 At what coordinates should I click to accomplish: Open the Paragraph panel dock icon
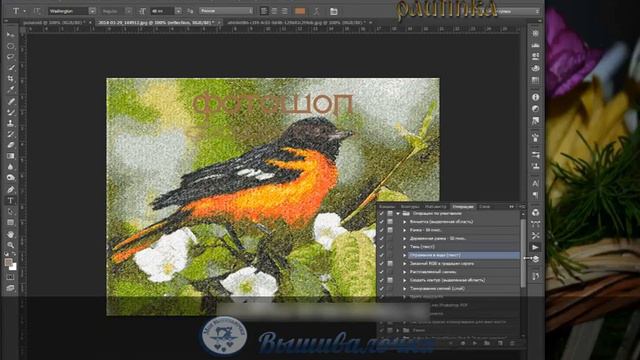coord(536,195)
